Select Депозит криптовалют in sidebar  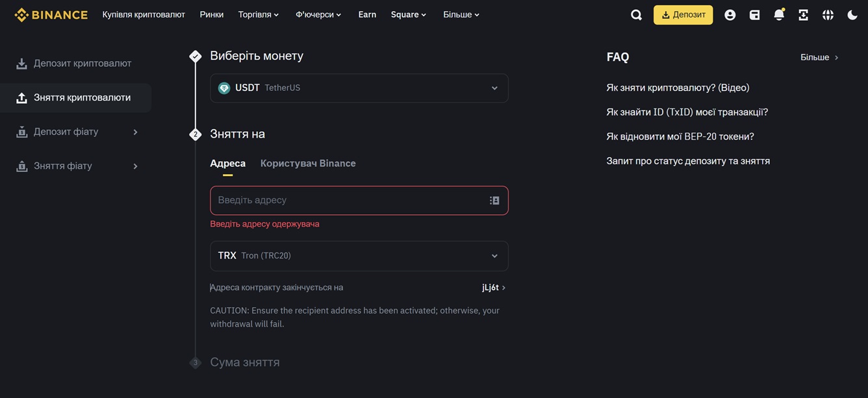click(75, 64)
